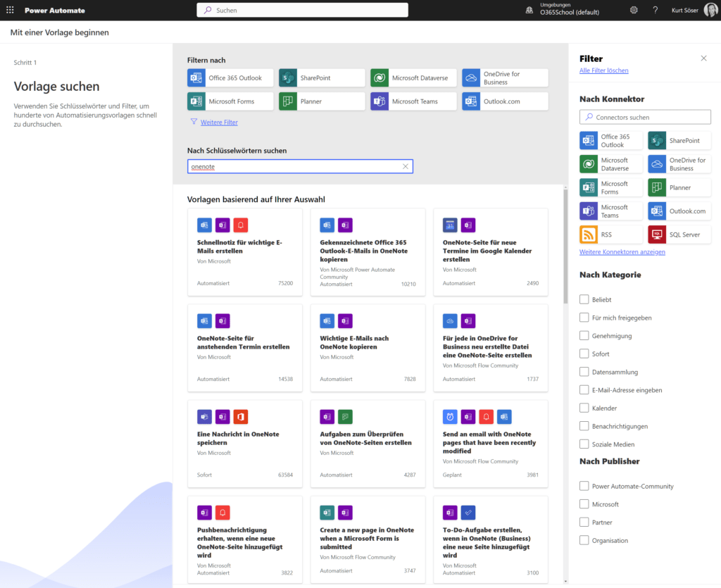
Task: Filter by Microsoft Teams in top filter row
Action: 413,101
